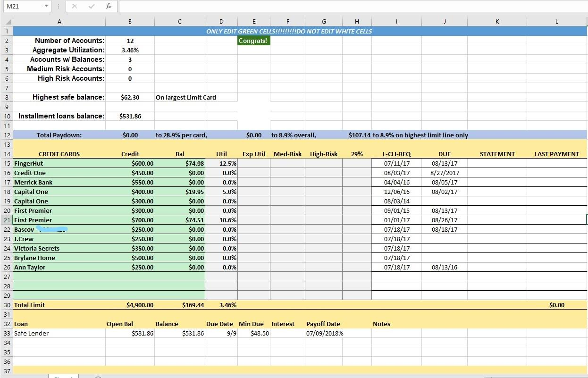Open the Name Box dropdown arrow
The height and width of the screenshot is (378, 588).
[46, 6]
